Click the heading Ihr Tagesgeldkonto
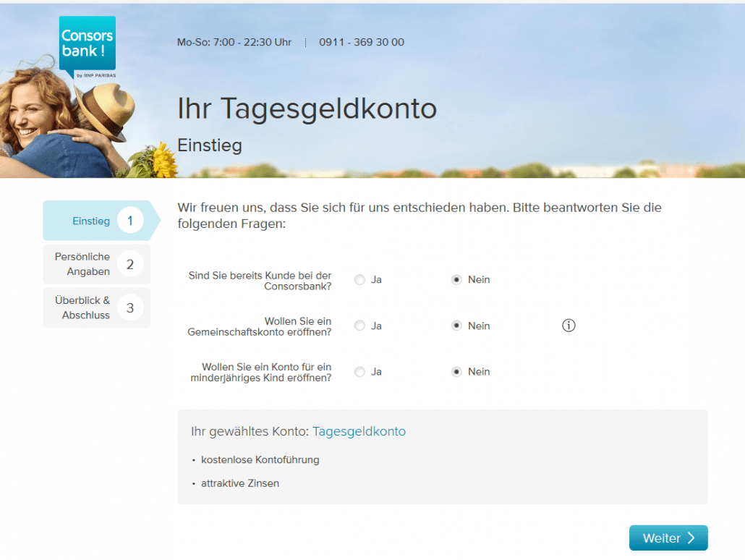Viewport: 745px width, 560px height. click(x=307, y=109)
